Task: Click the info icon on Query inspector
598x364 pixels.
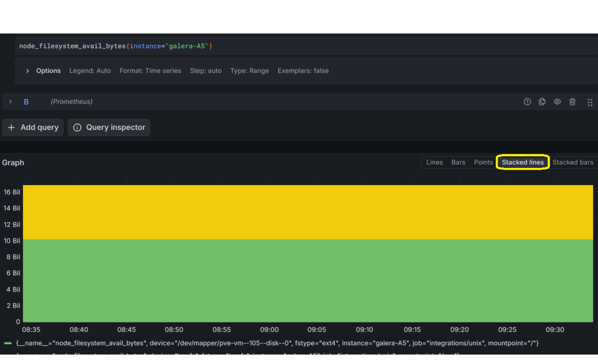Action: pos(77,127)
